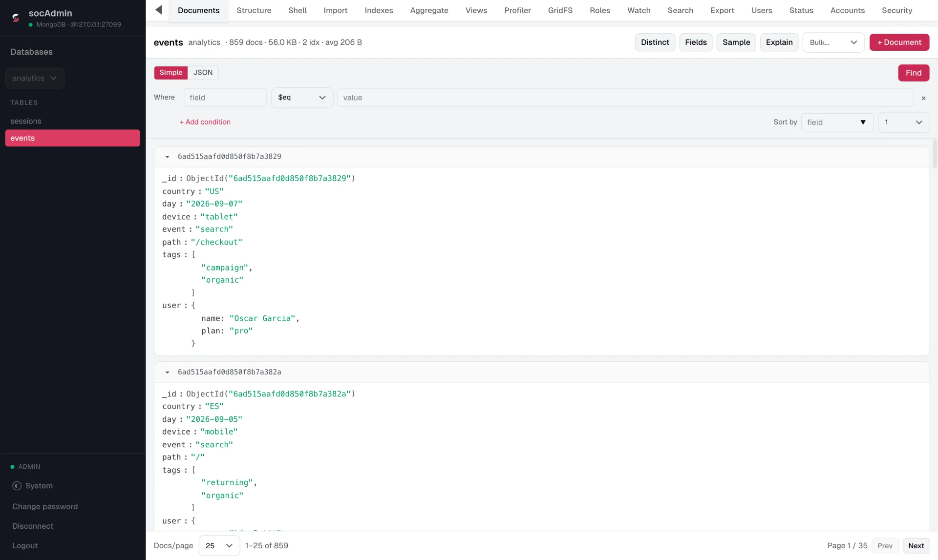The width and height of the screenshot is (938, 560).
Task: Click the Explain button
Action: tap(779, 42)
